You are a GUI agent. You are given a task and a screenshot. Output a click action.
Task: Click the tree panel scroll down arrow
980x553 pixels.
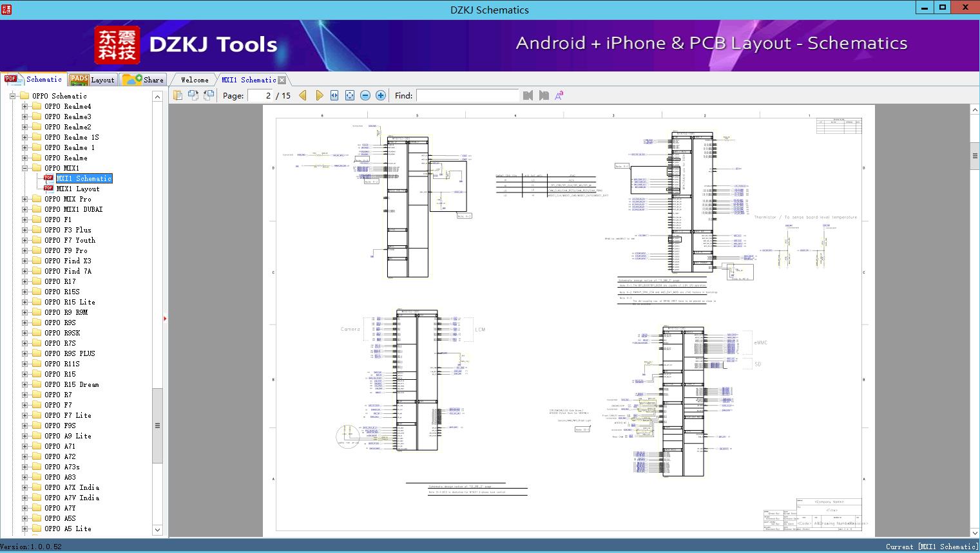tap(157, 530)
